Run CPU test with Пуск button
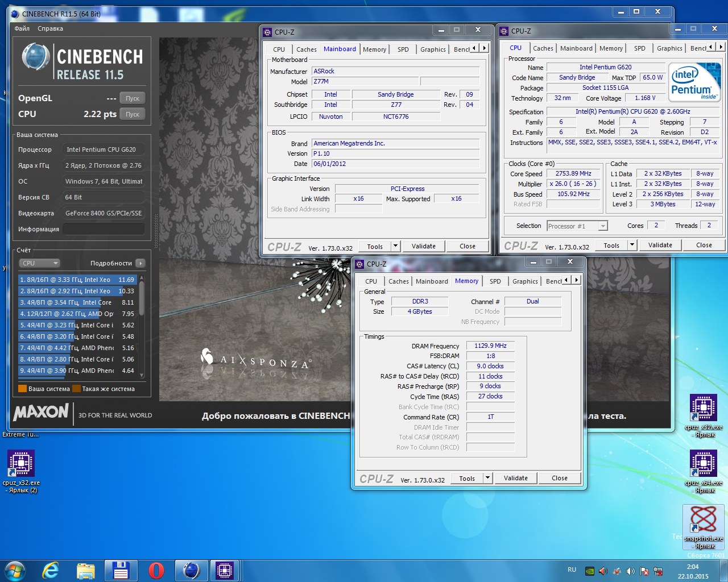Image resolution: width=728 pixels, height=582 pixels. coord(133,114)
